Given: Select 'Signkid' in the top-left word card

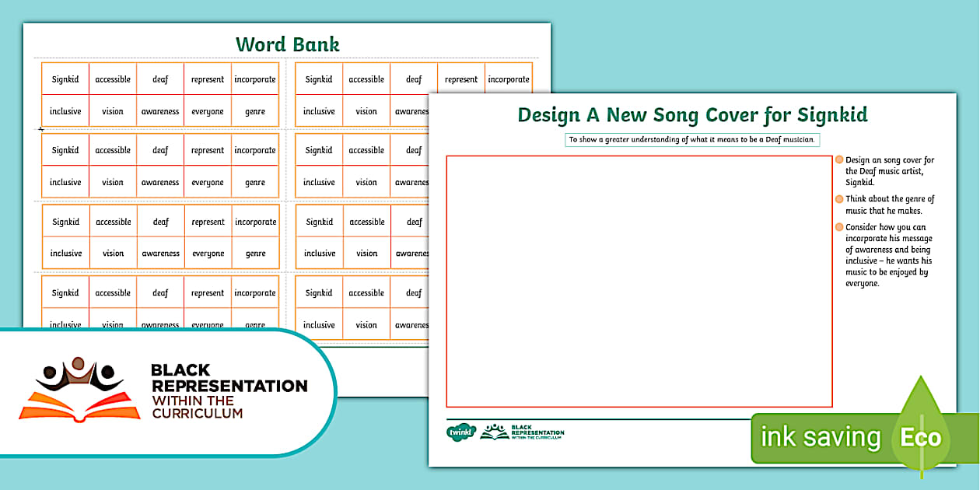Looking at the screenshot, I should [65, 79].
